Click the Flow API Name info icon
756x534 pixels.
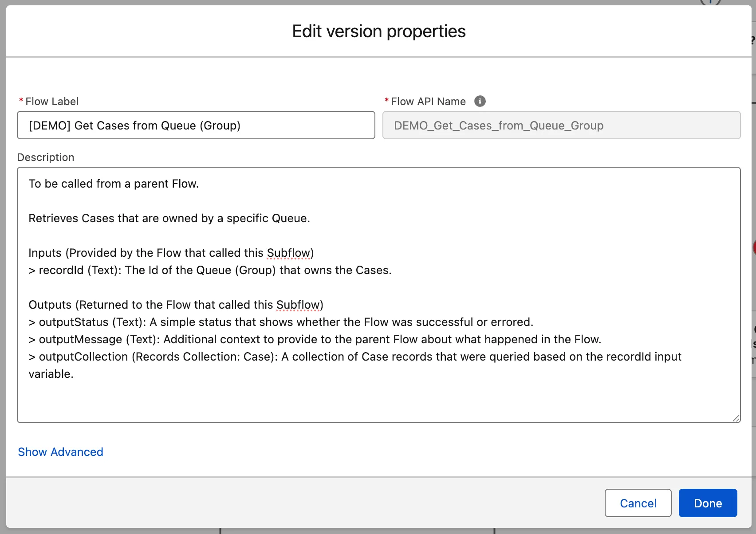tap(480, 101)
